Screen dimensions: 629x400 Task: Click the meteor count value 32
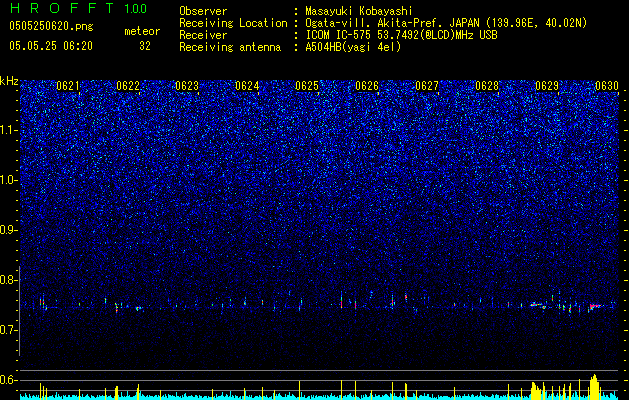(x=145, y=46)
